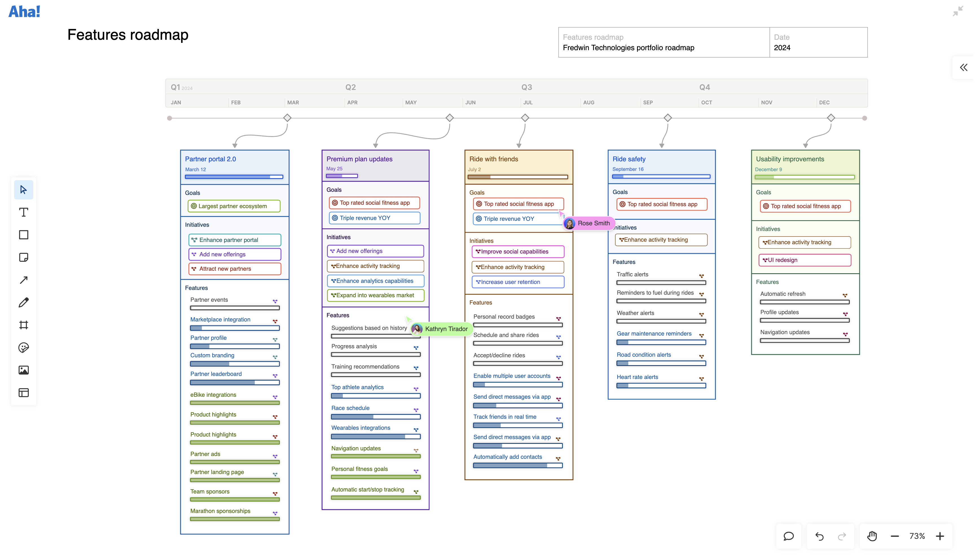The image size is (975, 560).
Task: Open comments with the speech bubble icon
Action: click(x=789, y=536)
